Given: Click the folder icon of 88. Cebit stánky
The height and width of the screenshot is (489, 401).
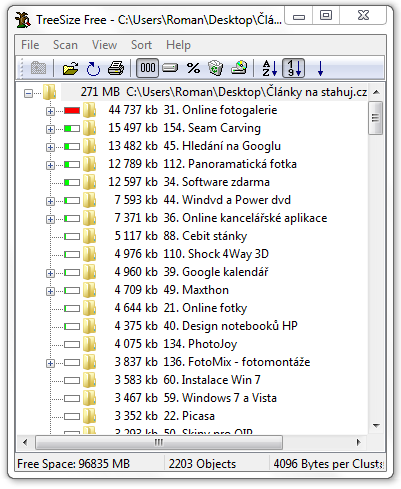Looking at the screenshot, I should pyautogui.click(x=89, y=236).
